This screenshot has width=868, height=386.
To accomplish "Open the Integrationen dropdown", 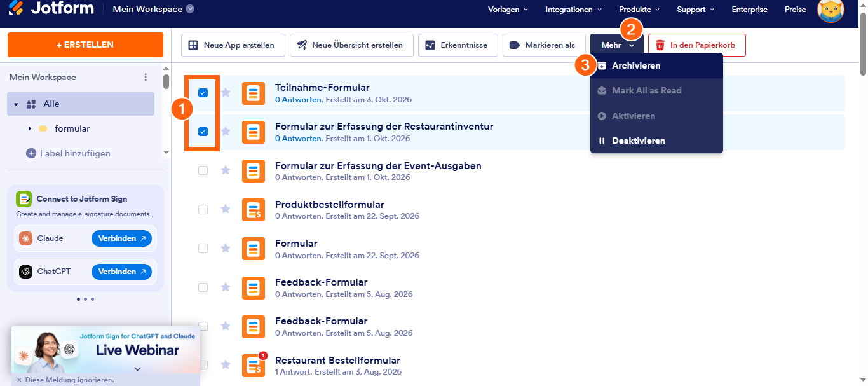I will coord(574,10).
